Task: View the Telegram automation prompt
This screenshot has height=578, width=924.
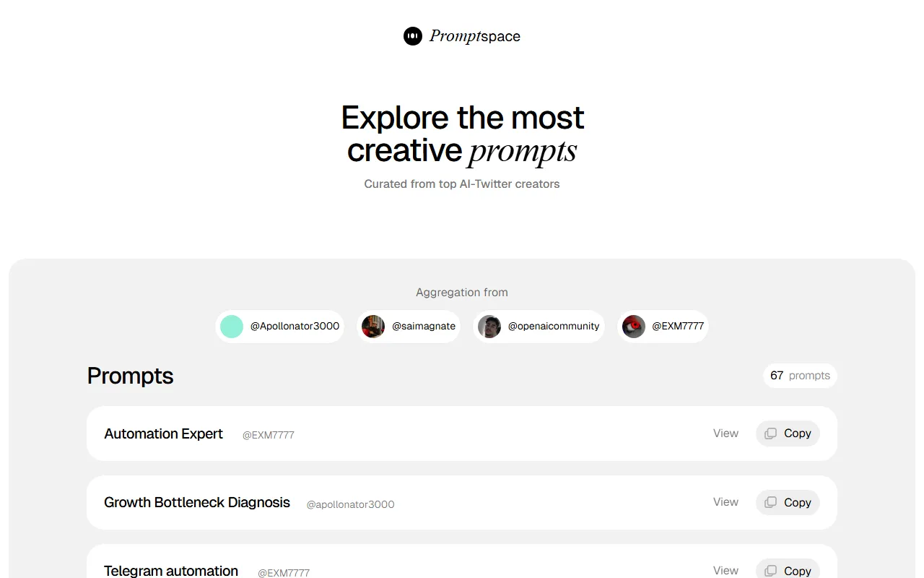Action: 725,570
